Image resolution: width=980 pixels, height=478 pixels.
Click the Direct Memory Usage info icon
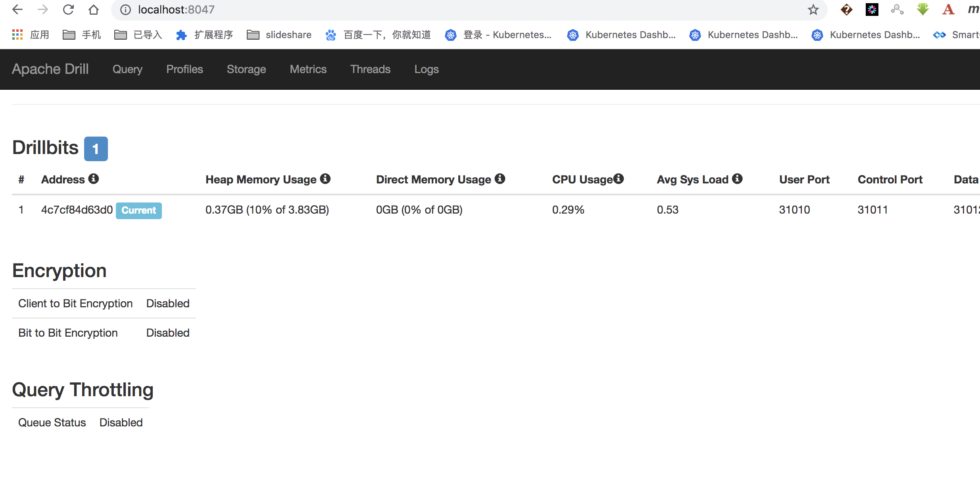[500, 179]
